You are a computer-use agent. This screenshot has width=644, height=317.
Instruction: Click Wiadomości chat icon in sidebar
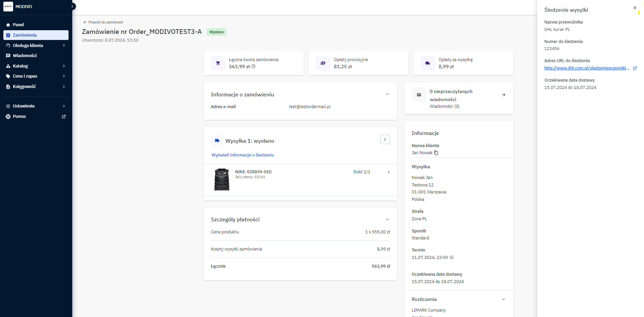pyautogui.click(x=8, y=56)
